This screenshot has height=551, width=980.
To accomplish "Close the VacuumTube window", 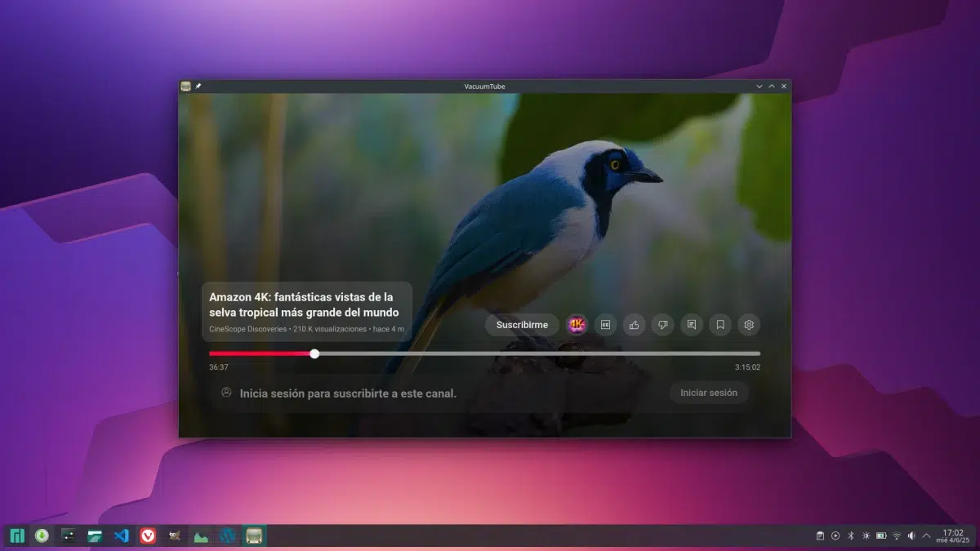I will point(784,86).
